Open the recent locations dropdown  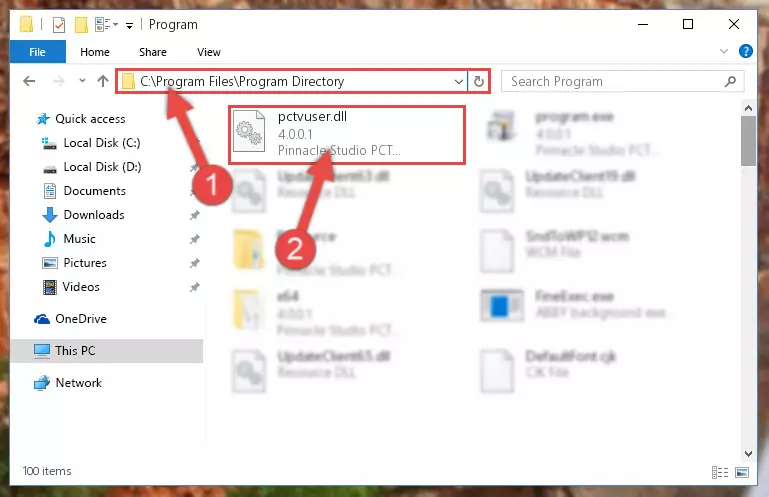[x=82, y=80]
